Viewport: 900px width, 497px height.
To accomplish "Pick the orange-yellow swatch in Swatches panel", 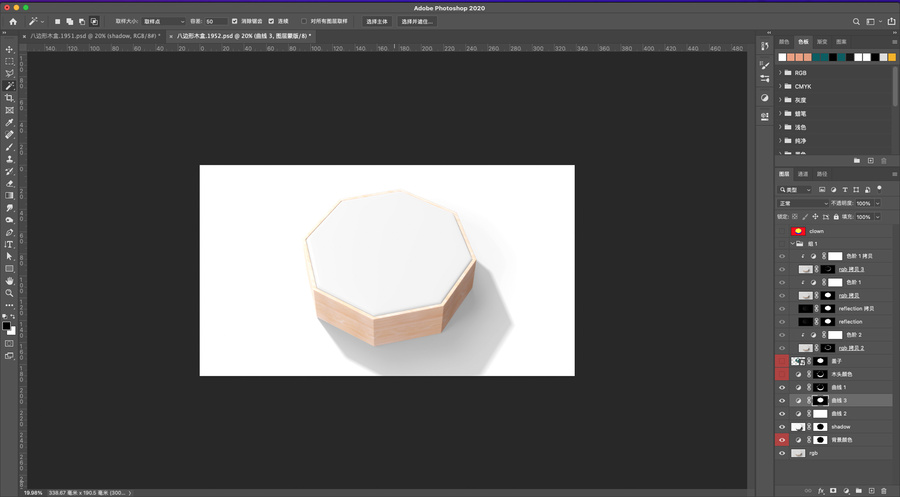I will pyautogui.click(x=891, y=57).
